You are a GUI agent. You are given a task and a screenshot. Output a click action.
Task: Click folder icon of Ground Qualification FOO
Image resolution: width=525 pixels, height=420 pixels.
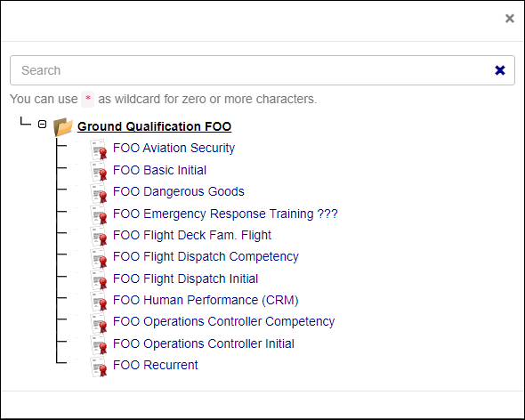point(63,127)
